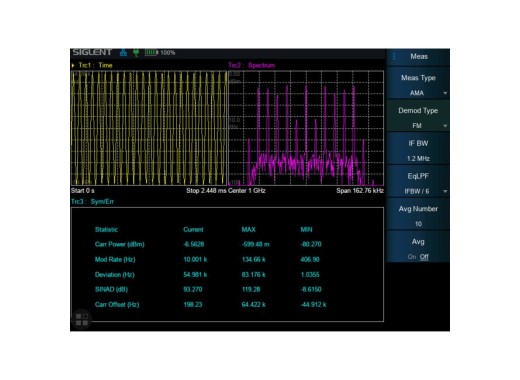The image size is (520, 380).
Task: Click the MIN column header
Action: 306,230
